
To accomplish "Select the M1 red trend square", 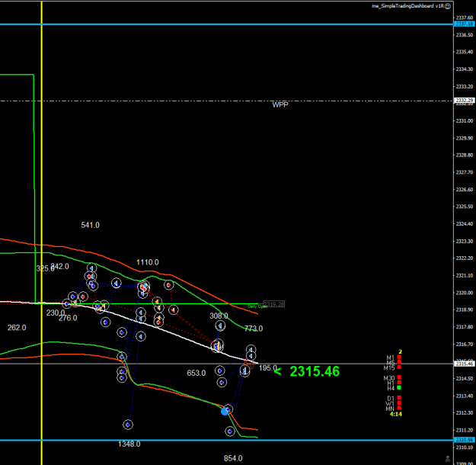I will tap(399, 357).
